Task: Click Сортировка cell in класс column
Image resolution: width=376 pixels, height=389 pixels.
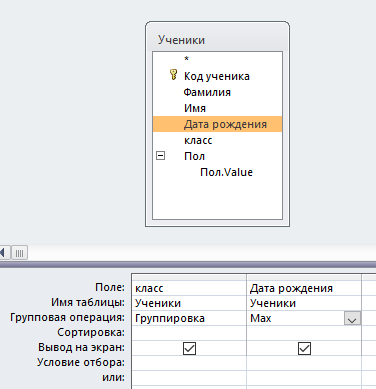Action: [x=189, y=333]
